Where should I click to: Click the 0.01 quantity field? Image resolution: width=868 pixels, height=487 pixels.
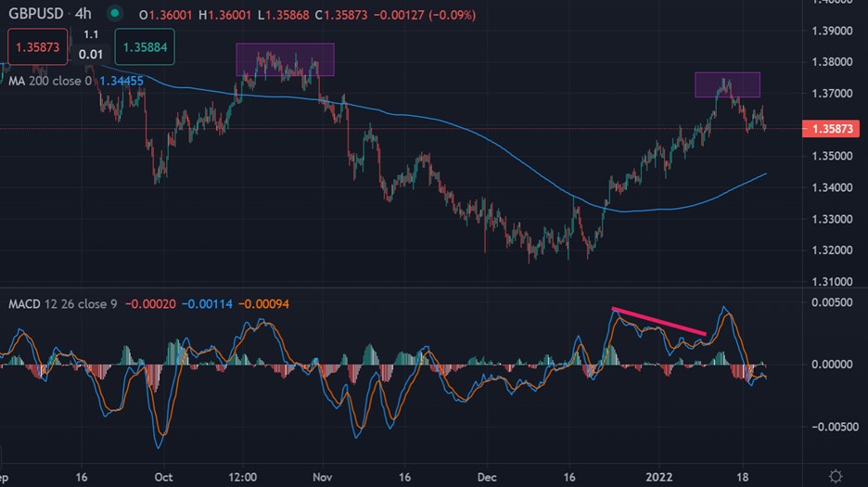pos(91,55)
